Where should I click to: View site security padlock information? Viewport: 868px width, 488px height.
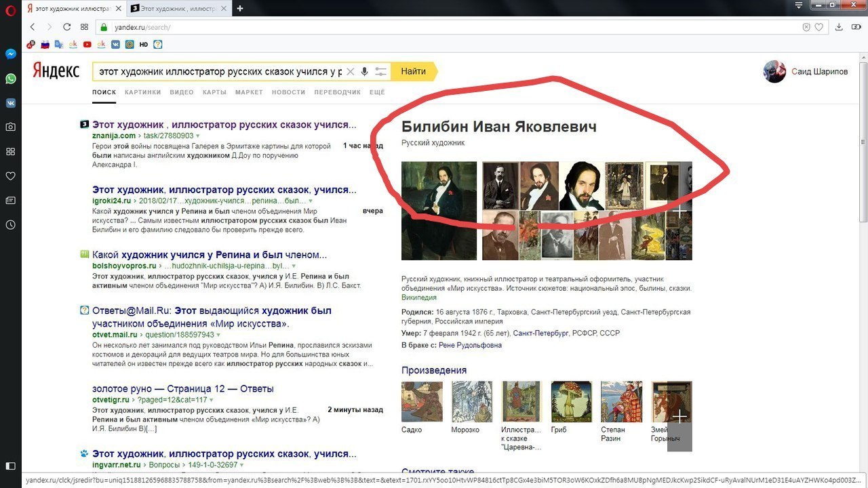coord(104,28)
